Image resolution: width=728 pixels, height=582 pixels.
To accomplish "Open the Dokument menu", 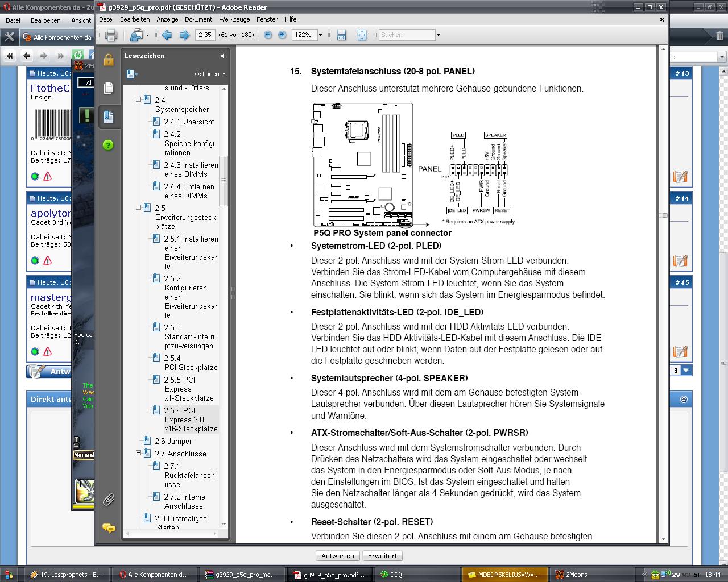I will click(x=198, y=19).
